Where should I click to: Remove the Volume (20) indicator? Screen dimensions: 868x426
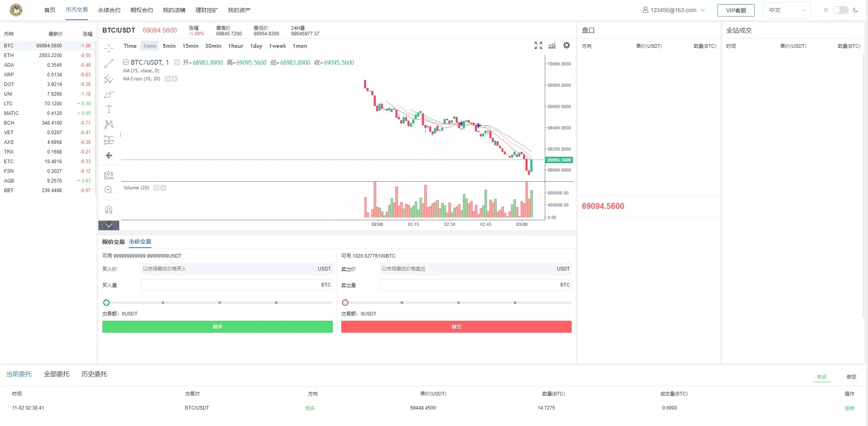tap(163, 188)
